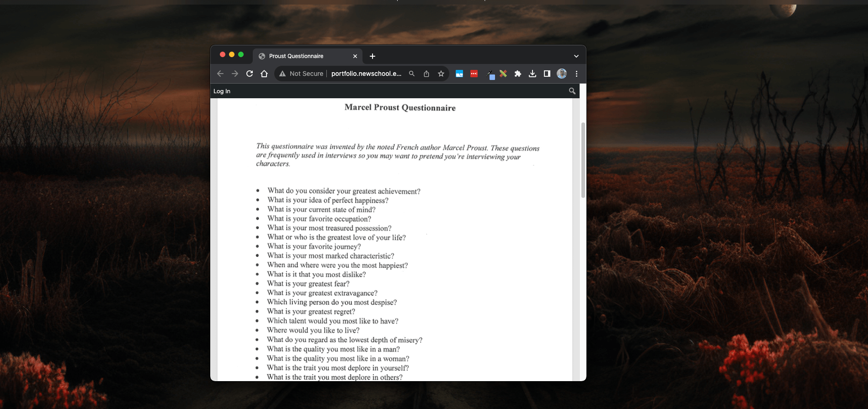
Task: Click 'What is your most treasured possession?'
Action: tap(329, 228)
